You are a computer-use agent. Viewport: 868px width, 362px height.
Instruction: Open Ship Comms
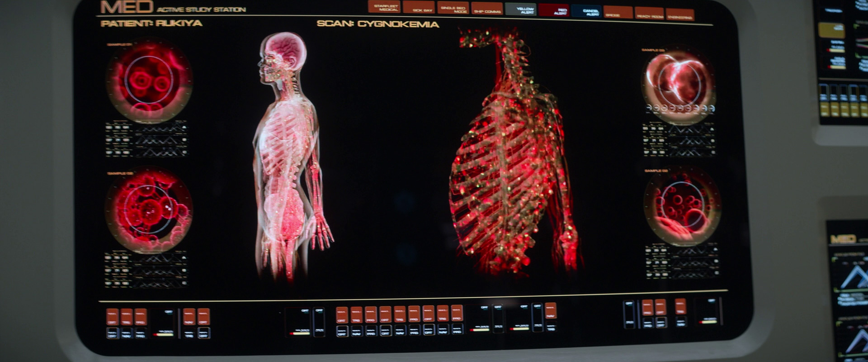[487, 9]
